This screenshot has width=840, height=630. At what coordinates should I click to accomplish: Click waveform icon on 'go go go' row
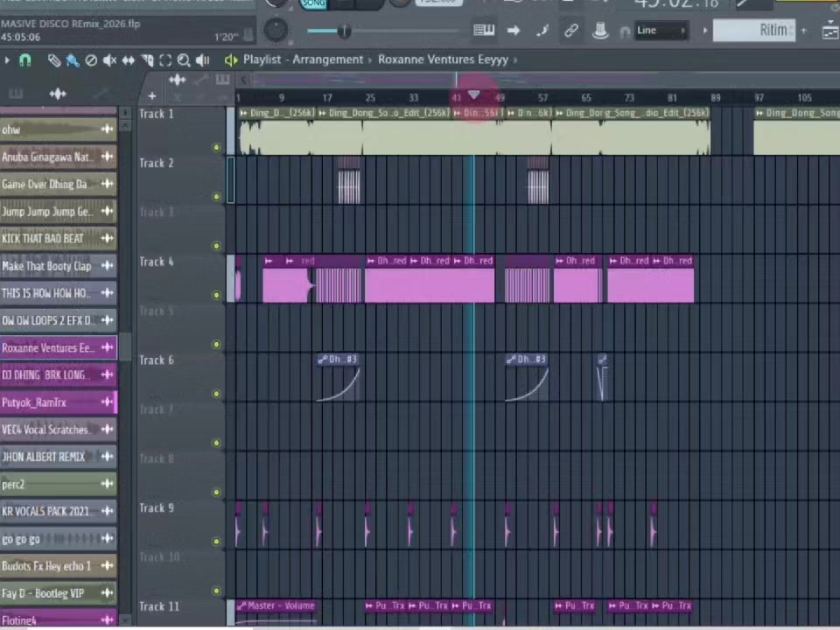107,538
